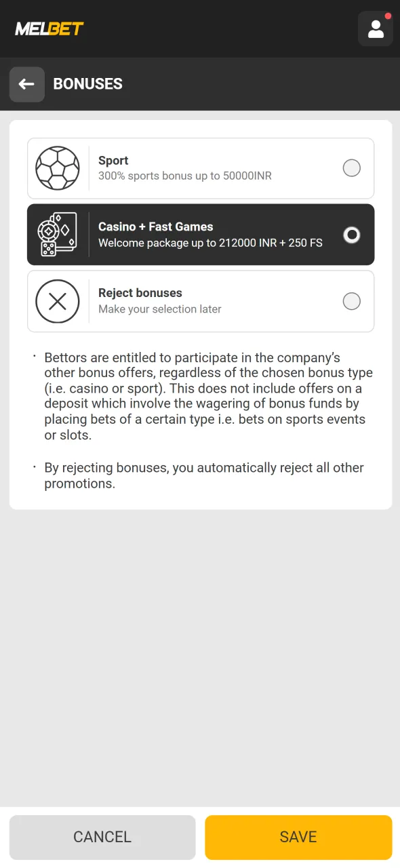Click the MELBET logo
The height and width of the screenshot is (868, 400).
(47, 28)
